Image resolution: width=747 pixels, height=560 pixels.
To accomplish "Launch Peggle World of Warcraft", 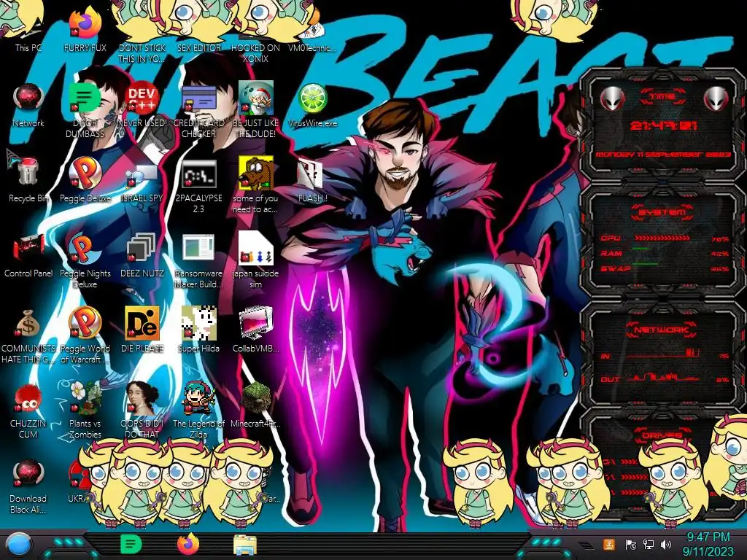I will coord(85,324).
